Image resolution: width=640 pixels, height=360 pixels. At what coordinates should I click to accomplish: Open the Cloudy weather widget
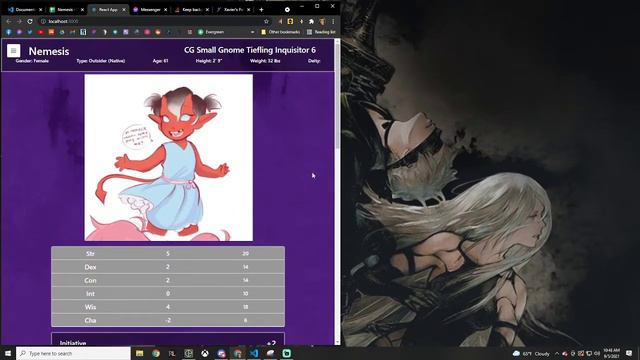tap(531, 353)
